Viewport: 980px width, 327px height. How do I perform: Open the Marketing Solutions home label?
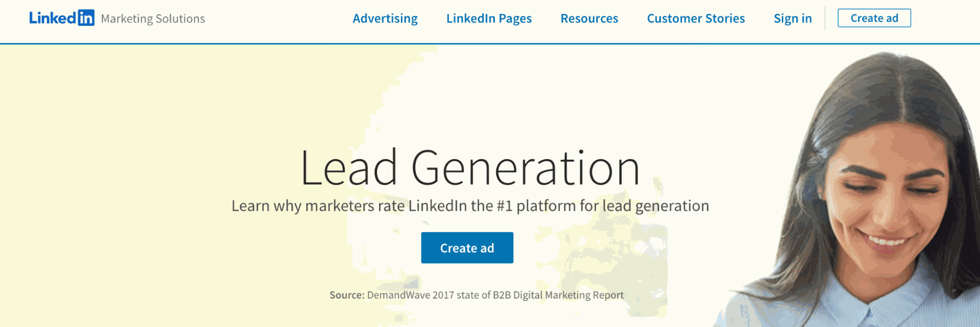pos(153,19)
